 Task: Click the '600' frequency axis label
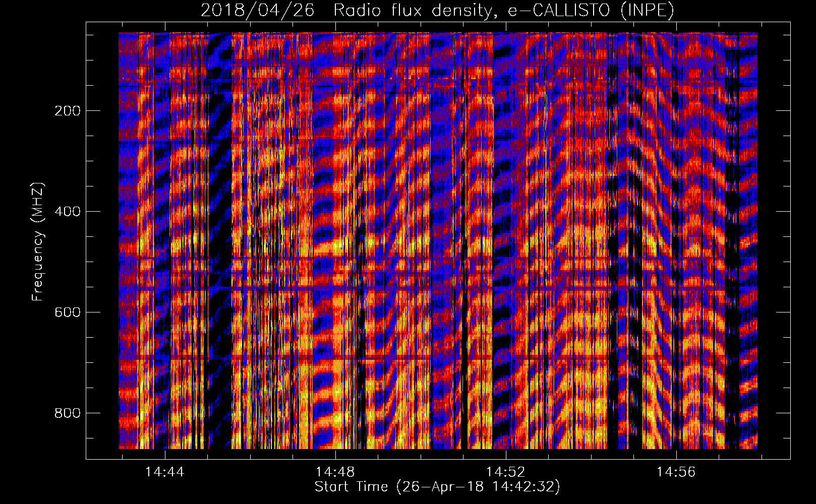click(68, 312)
